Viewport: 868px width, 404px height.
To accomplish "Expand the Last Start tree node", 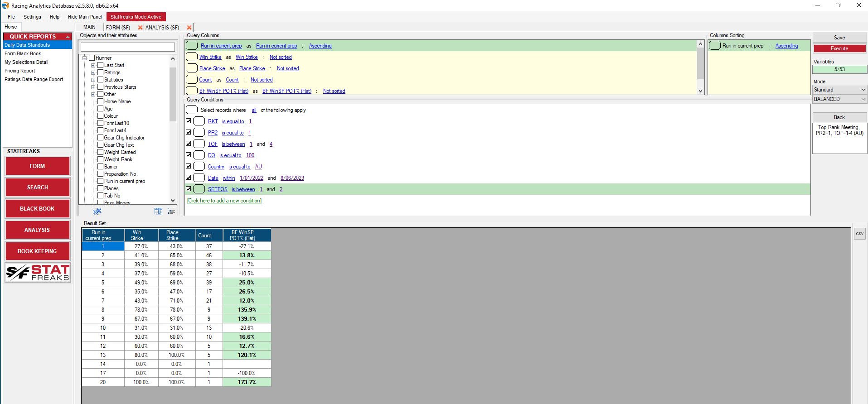I will [93, 65].
